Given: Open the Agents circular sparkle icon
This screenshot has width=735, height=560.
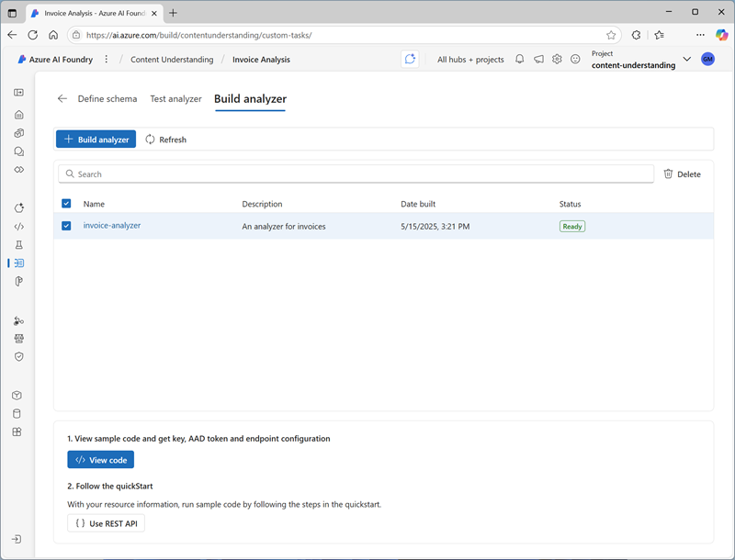Looking at the screenshot, I should tap(18, 207).
